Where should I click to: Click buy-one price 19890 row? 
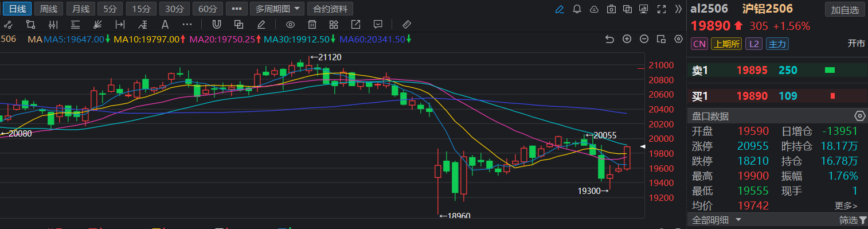click(777, 95)
